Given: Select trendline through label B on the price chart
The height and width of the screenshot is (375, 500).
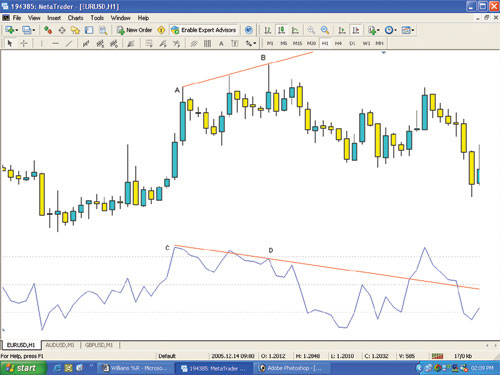Looking at the screenshot, I should (247, 70).
